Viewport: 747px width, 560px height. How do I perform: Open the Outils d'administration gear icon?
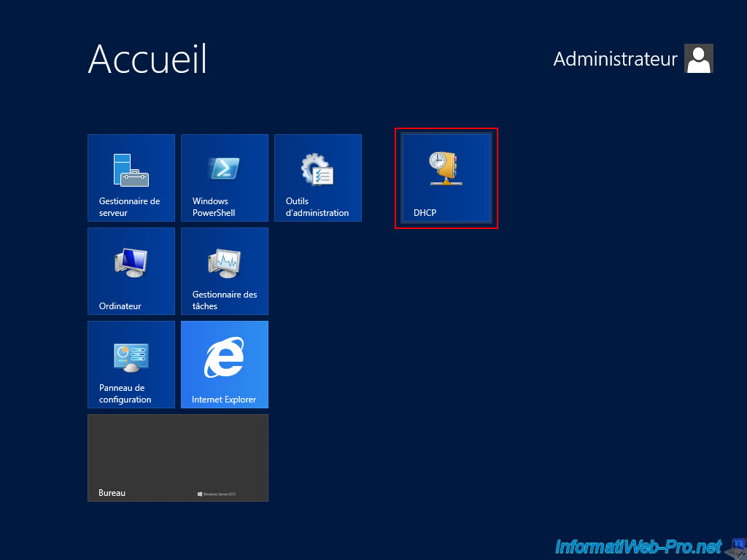tap(318, 168)
